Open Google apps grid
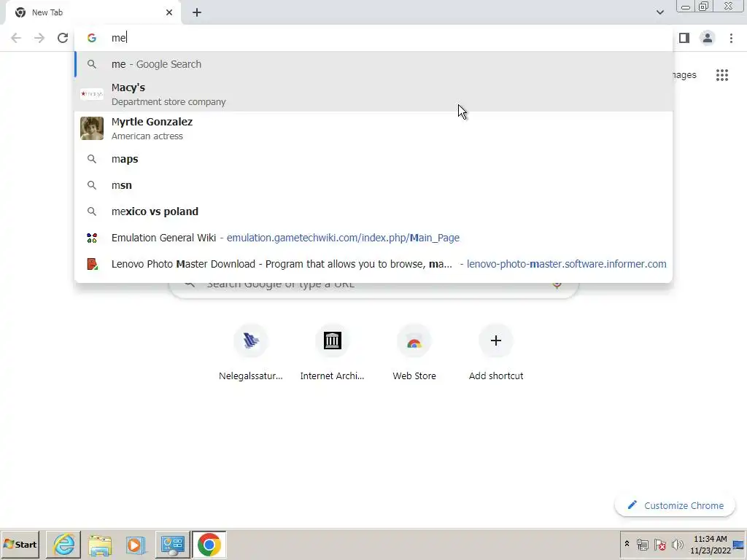Image resolution: width=747 pixels, height=560 pixels. point(722,75)
